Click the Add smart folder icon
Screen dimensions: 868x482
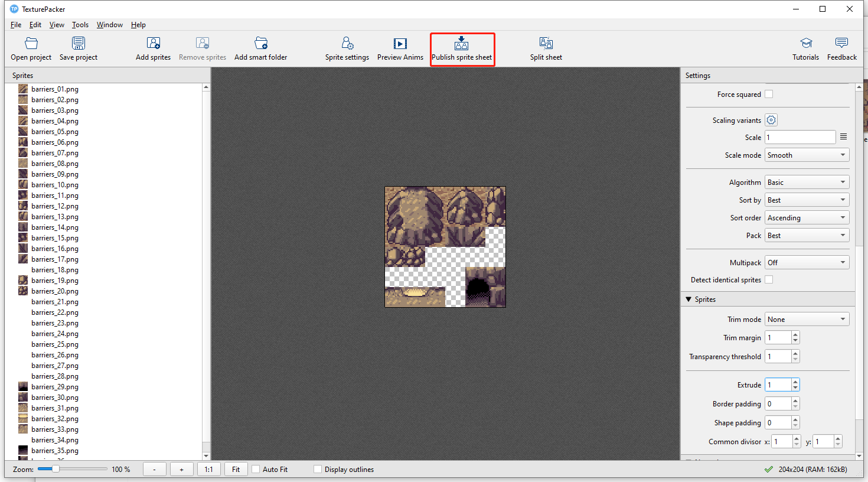pyautogui.click(x=261, y=43)
